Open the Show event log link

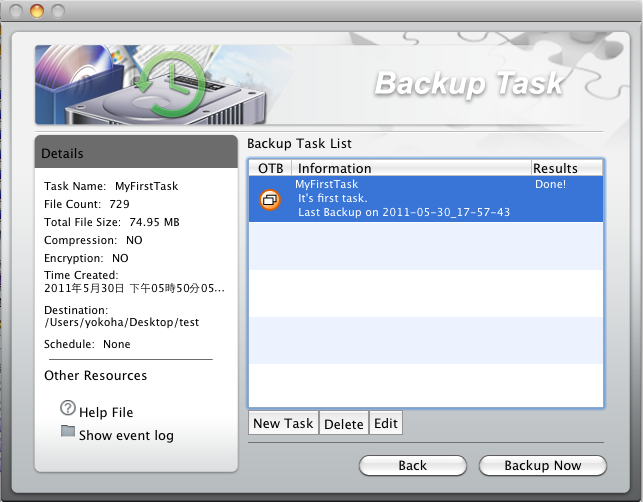(x=126, y=435)
